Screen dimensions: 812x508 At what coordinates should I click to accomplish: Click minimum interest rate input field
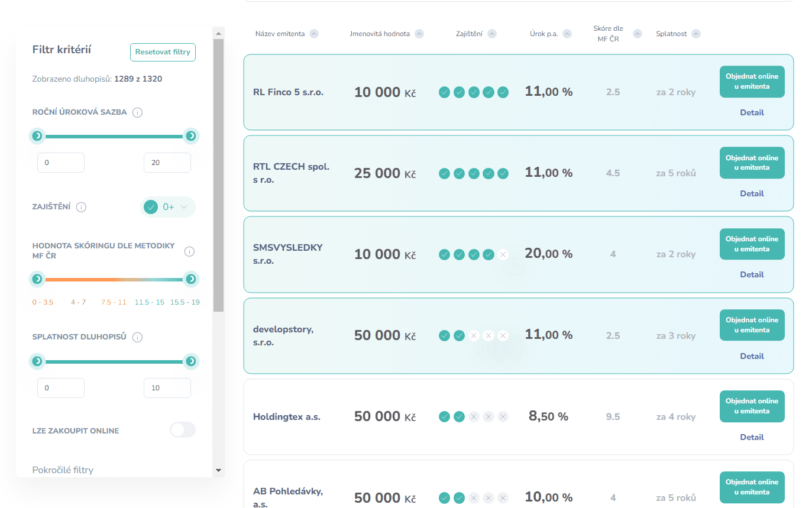point(61,163)
